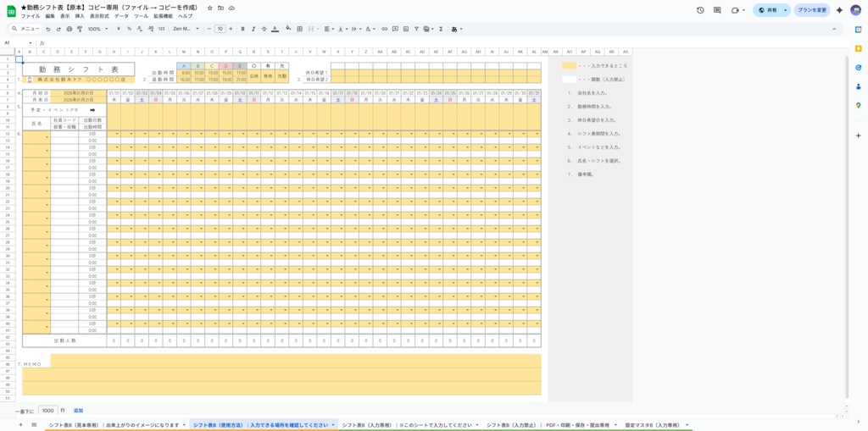Toggle bold formatting
Viewport: 868px width, 431px height.
242,29
